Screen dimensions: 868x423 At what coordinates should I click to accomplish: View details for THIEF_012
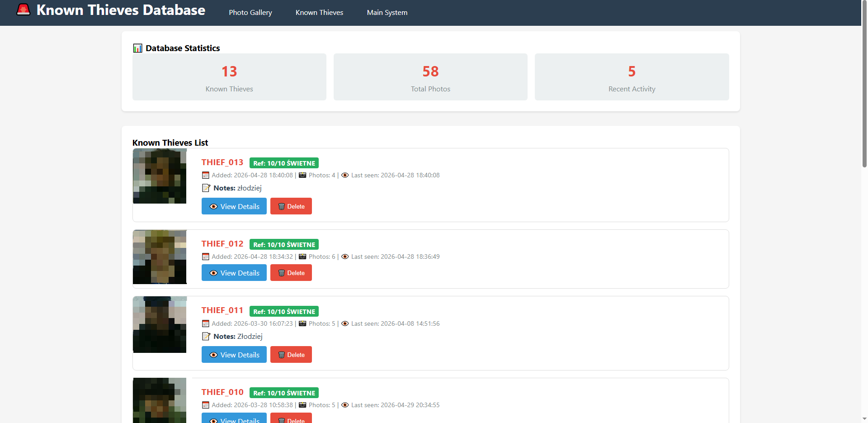coord(234,273)
